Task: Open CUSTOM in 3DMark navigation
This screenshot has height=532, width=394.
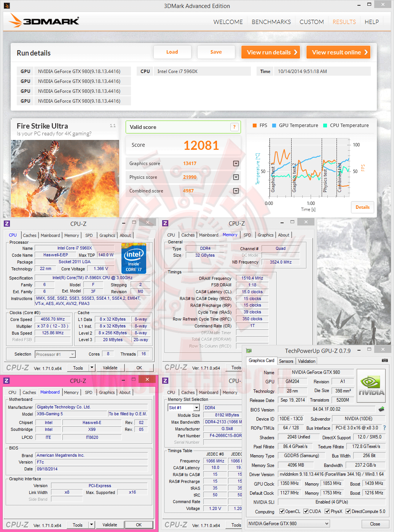Action: coord(312,22)
